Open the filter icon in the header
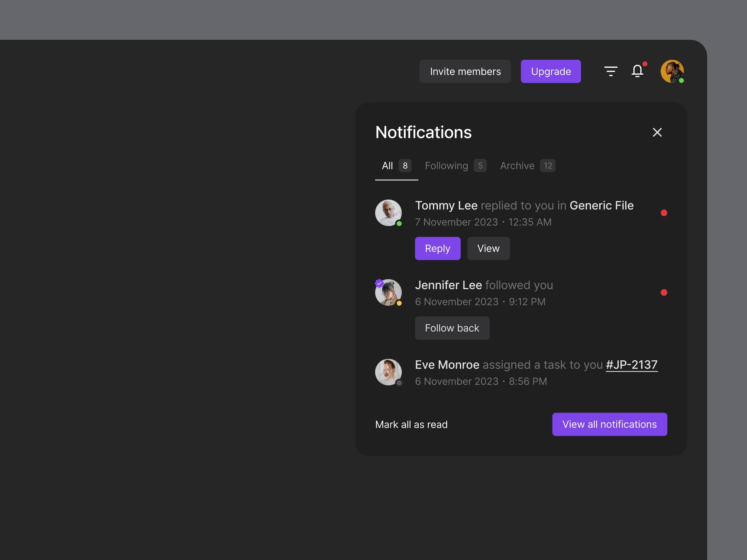This screenshot has height=560, width=747. (x=611, y=71)
